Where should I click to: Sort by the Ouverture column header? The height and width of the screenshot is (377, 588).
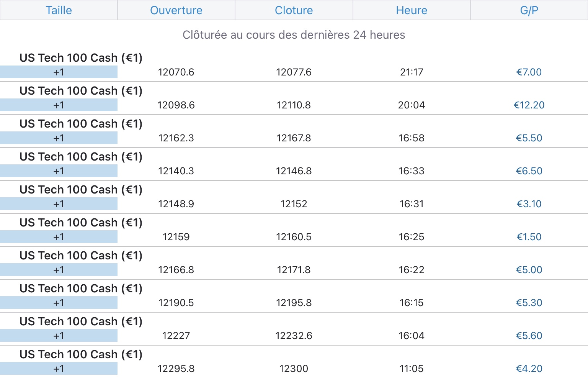(176, 10)
